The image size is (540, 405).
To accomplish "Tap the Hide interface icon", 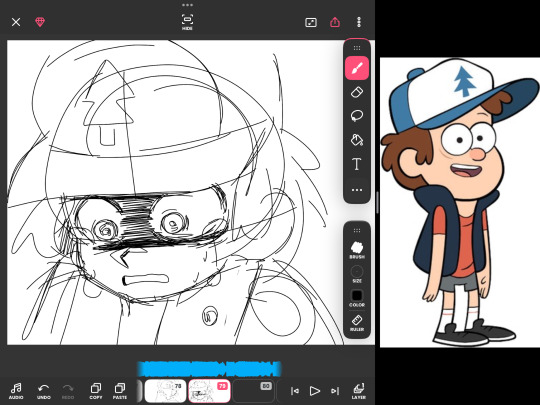I will click(x=187, y=22).
